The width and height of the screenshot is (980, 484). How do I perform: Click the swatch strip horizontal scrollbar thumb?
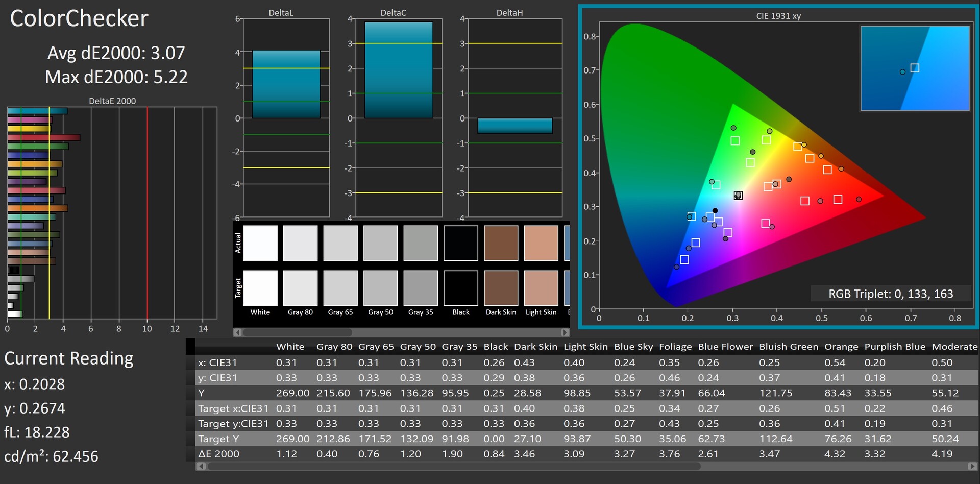coord(298,332)
